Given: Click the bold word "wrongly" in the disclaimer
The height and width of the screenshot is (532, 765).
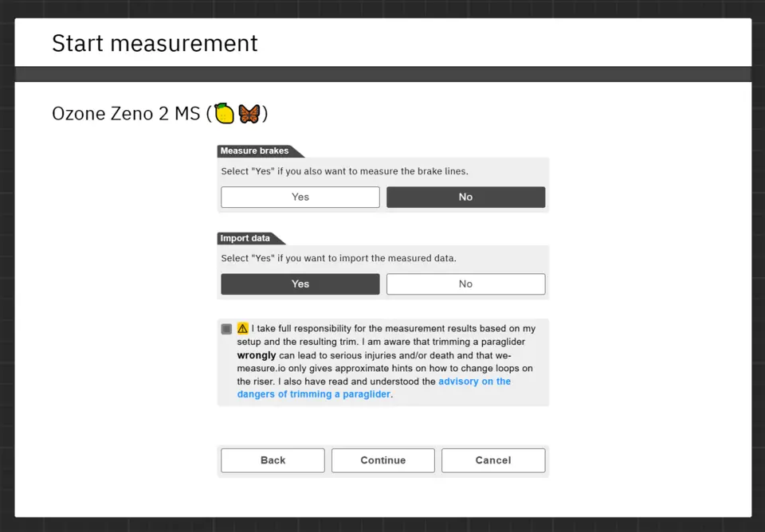Looking at the screenshot, I should click(256, 355).
